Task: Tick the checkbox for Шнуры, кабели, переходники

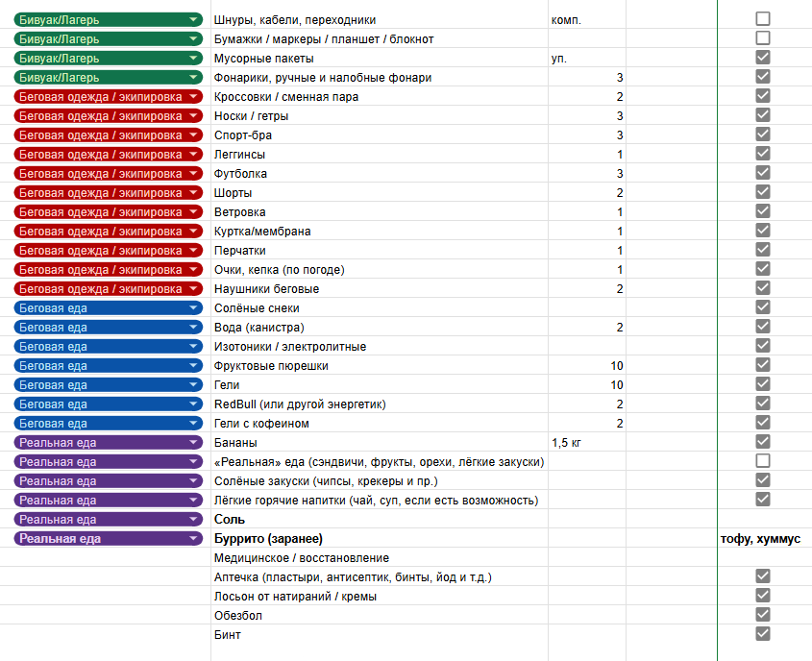Action: [x=763, y=19]
